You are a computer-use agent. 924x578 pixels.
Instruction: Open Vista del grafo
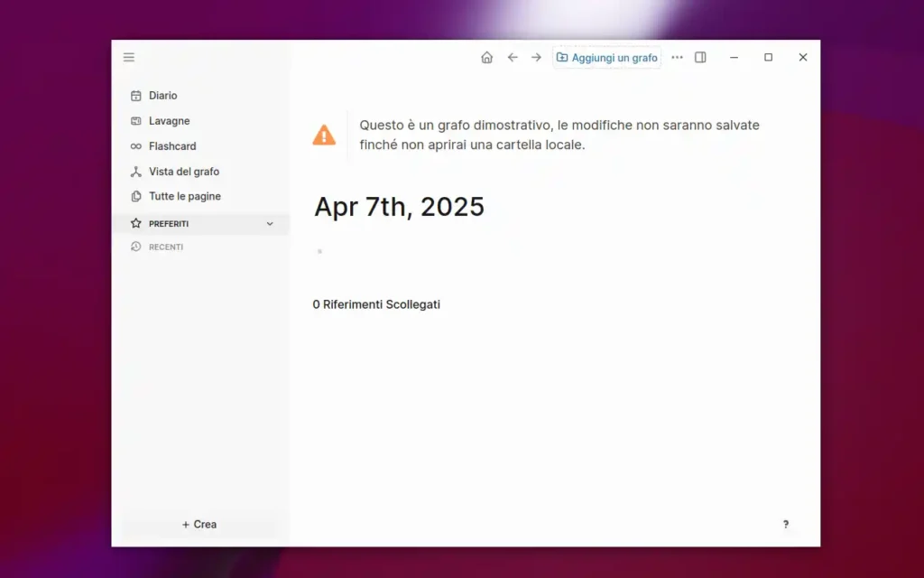click(x=183, y=172)
